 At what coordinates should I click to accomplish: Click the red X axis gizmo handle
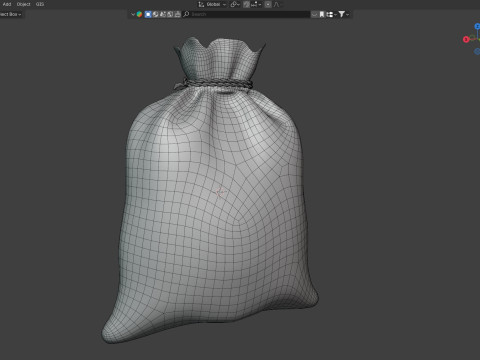466,39
